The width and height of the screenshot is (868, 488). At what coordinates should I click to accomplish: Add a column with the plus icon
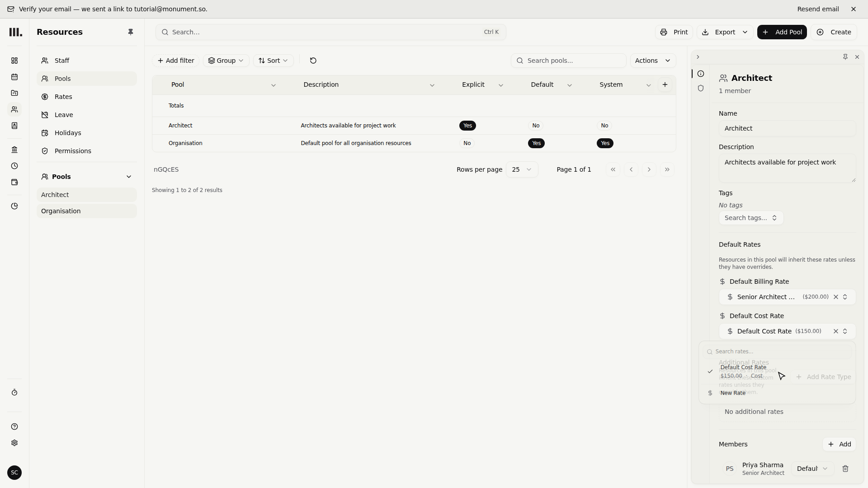pos(665,84)
